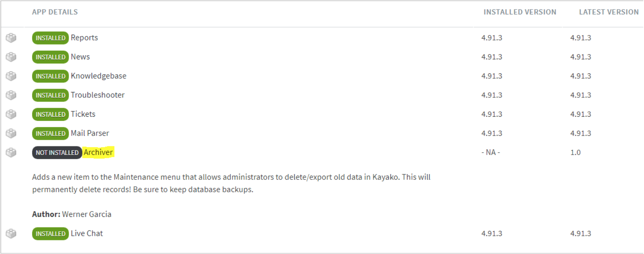
Task: Select the block icon next to Knowledgebase
Action: (x=11, y=76)
